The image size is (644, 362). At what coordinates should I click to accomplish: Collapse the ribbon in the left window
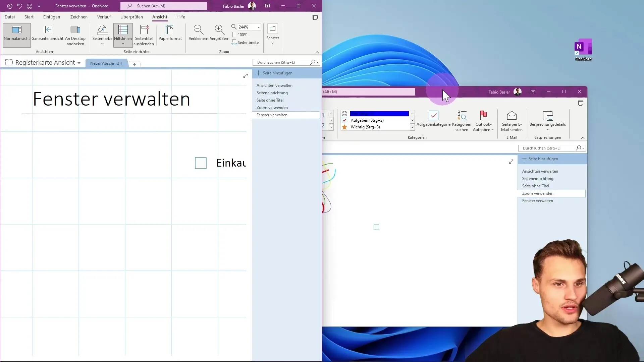317,52
